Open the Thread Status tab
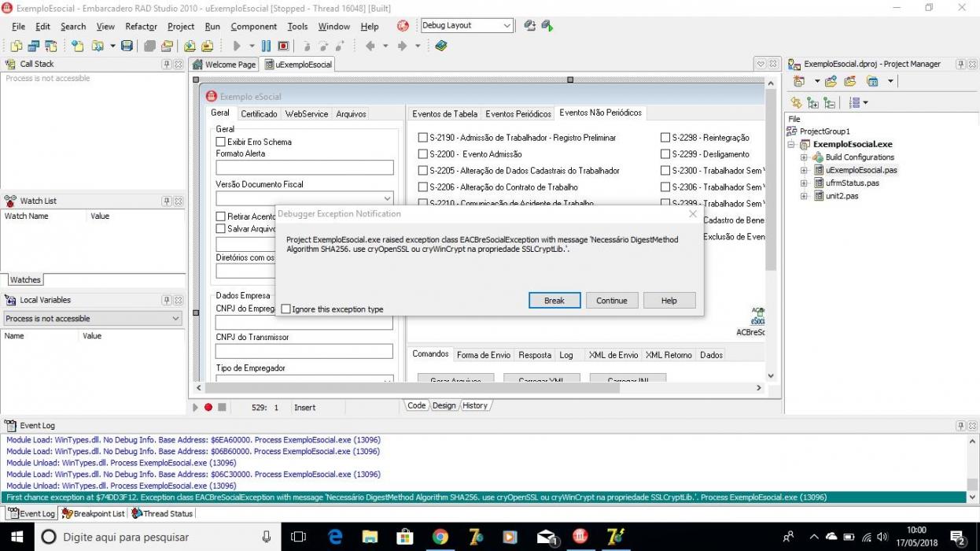 click(162, 513)
